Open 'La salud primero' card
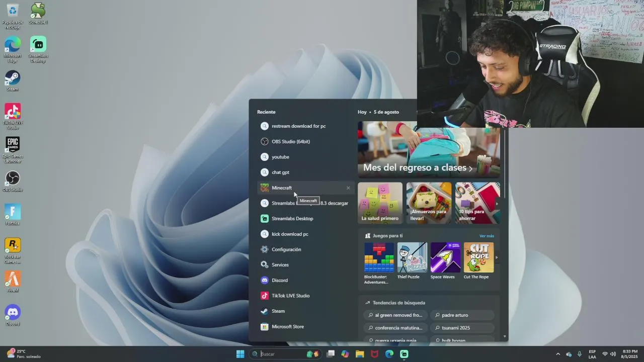The width and height of the screenshot is (644, 362). [380, 203]
